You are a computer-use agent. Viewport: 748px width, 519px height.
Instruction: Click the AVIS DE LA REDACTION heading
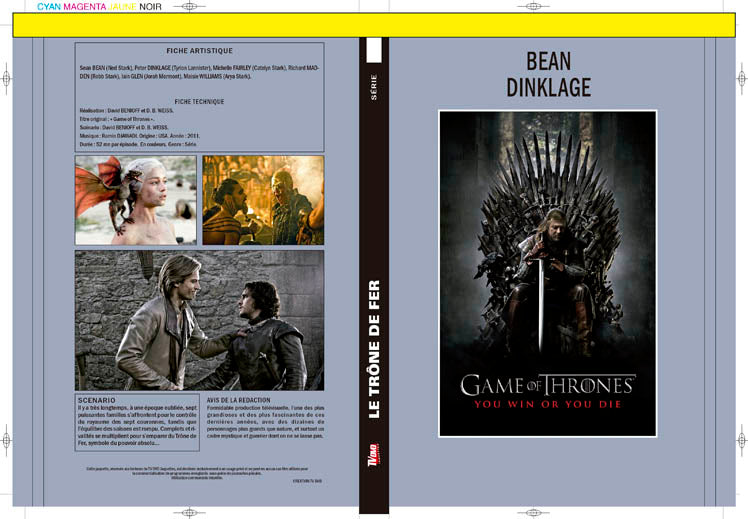(x=239, y=400)
